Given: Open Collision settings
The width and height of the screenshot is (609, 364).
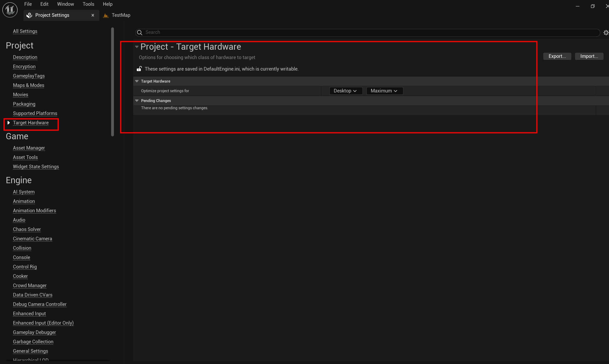Looking at the screenshot, I should pyautogui.click(x=22, y=248).
